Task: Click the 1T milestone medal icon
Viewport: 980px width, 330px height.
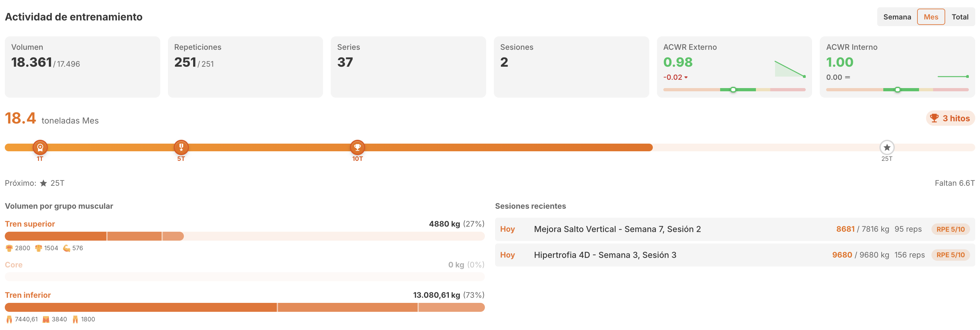Action: tap(40, 147)
